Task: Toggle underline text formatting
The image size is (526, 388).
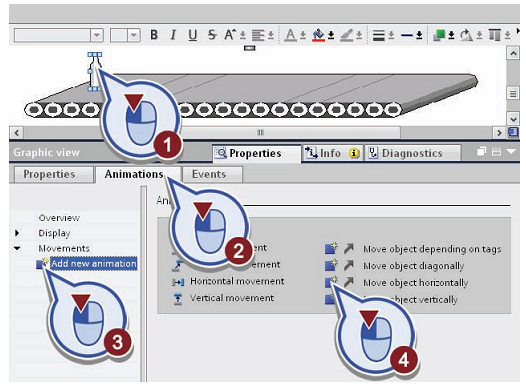Action: pyautogui.click(x=193, y=35)
